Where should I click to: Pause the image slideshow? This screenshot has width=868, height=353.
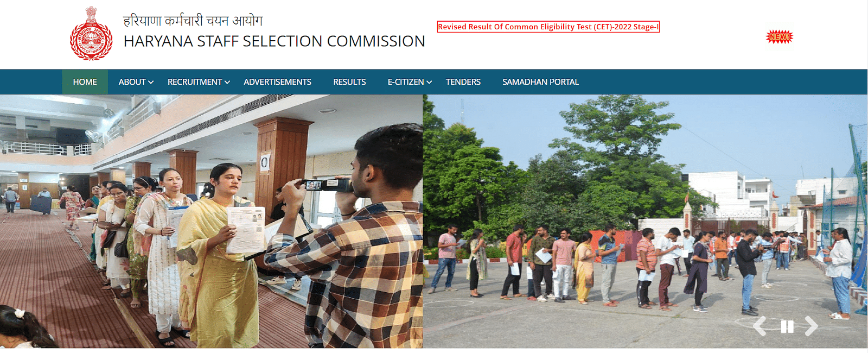pyautogui.click(x=787, y=326)
